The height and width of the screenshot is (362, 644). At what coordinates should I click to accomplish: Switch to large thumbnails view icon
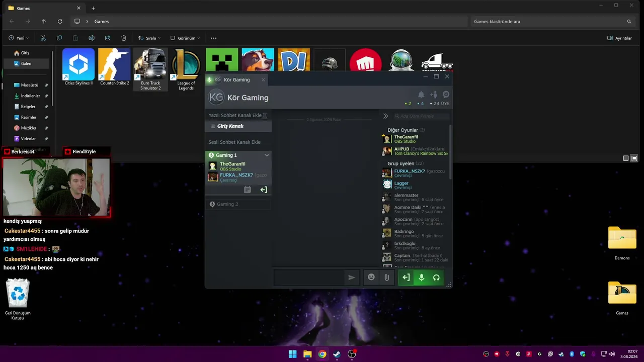(634, 158)
